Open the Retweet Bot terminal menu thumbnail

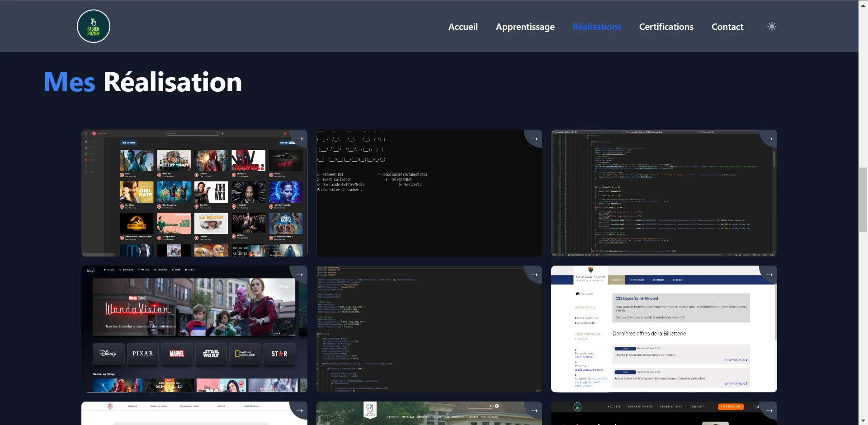click(x=429, y=193)
